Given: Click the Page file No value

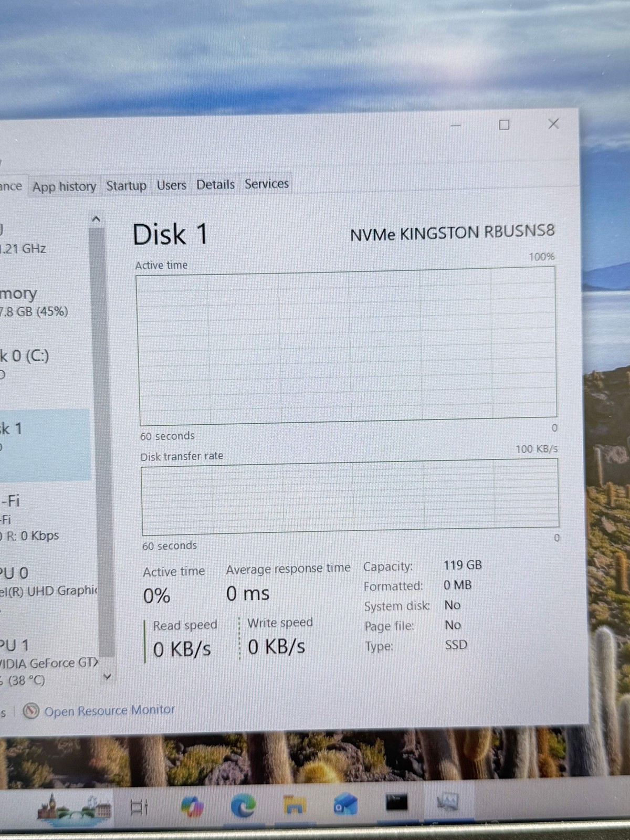Looking at the screenshot, I should [x=453, y=625].
